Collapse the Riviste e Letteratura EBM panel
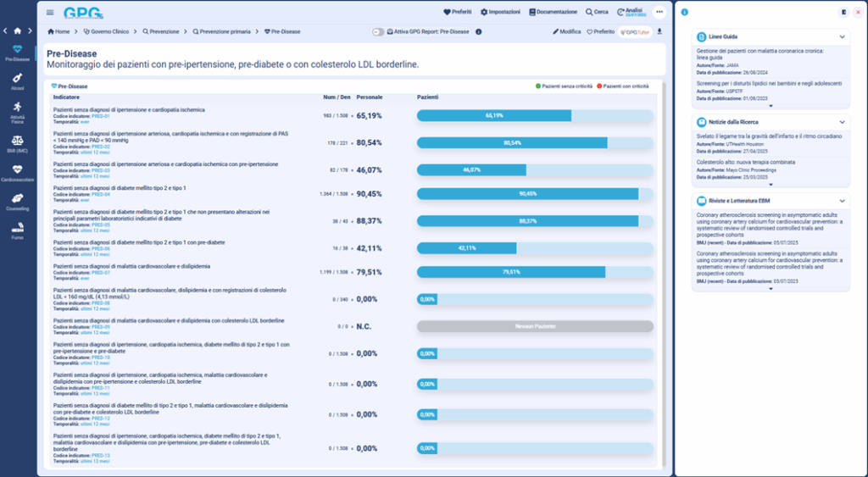Viewport: 868px width, 477px height. coord(842,200)
